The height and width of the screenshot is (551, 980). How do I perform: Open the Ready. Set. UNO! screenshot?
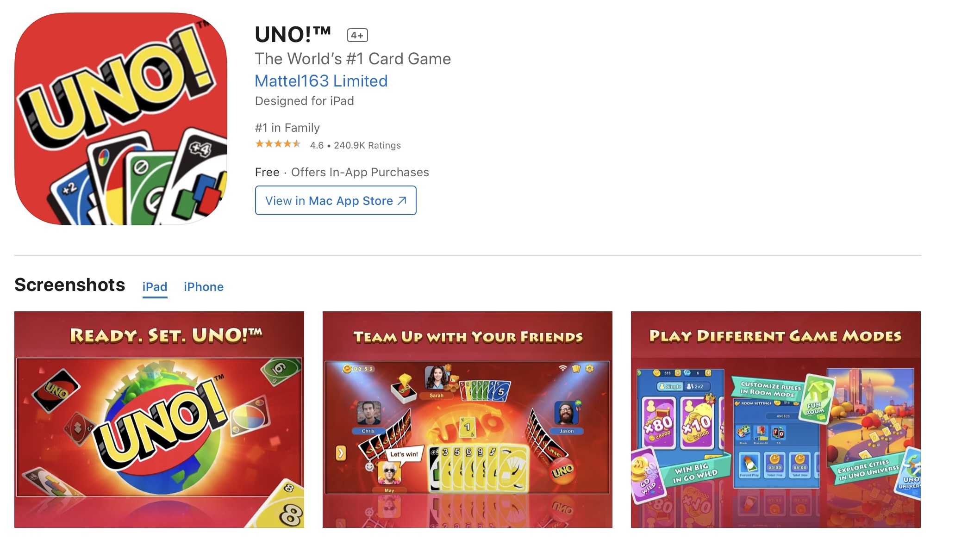pyautogui.click(x=159, y=420)
